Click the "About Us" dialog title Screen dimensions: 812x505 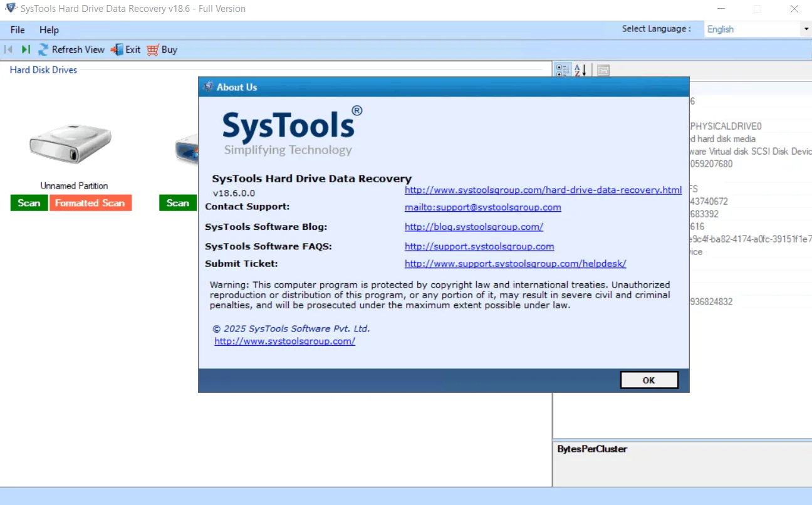coord(237,87)
